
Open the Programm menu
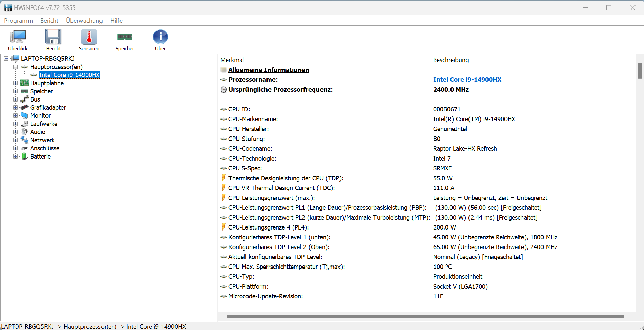click(18, 21)
